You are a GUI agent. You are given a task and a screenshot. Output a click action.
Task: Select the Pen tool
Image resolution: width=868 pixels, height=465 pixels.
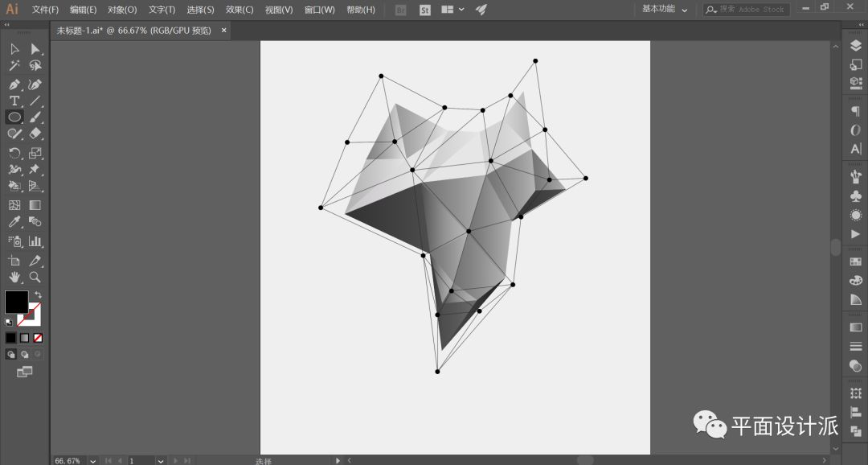[14, 84]
